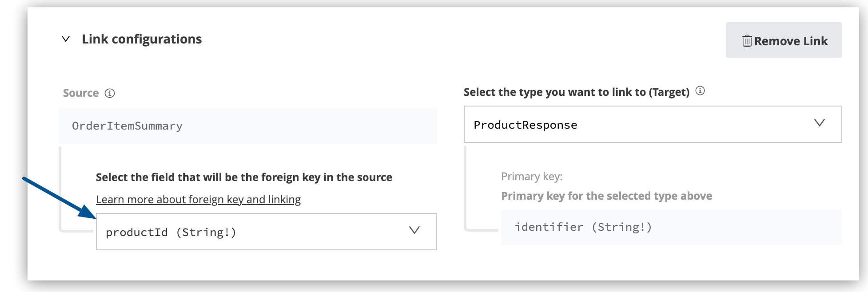
Task: Click the Source label above OrderItemSummary
Action: (x=81, y=93)
